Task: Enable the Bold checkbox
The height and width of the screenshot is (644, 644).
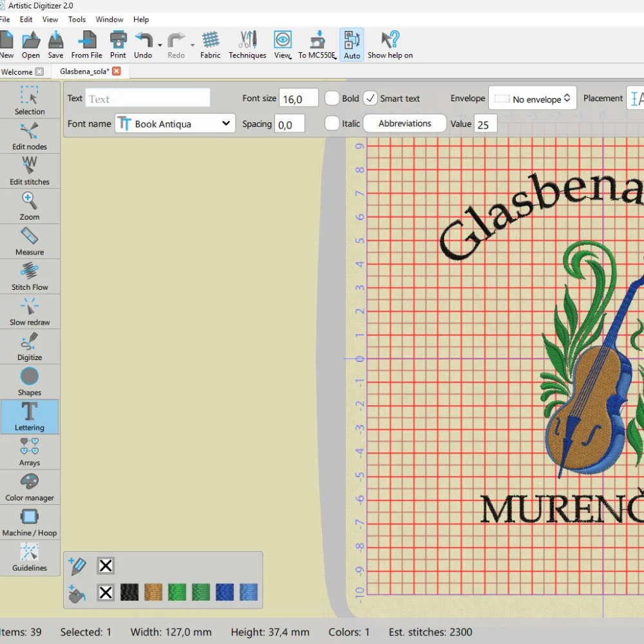Action: [x=332, y=99]
